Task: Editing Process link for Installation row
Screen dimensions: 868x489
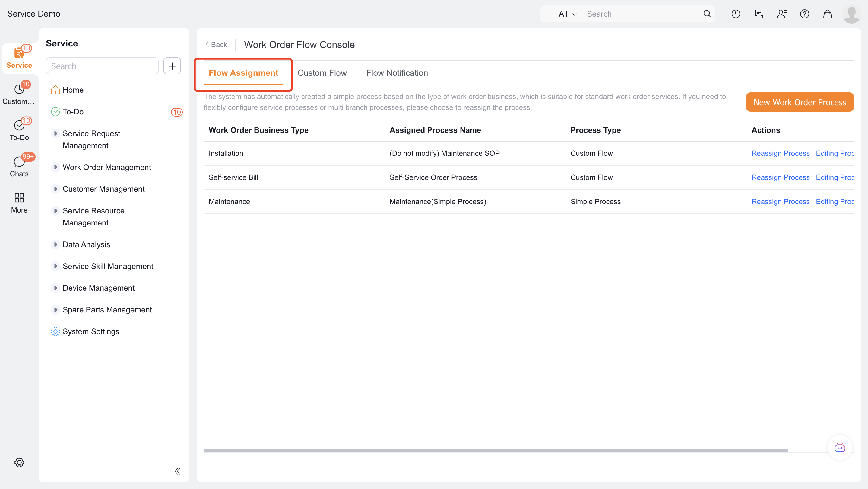Action: click(x=835, y=153)
